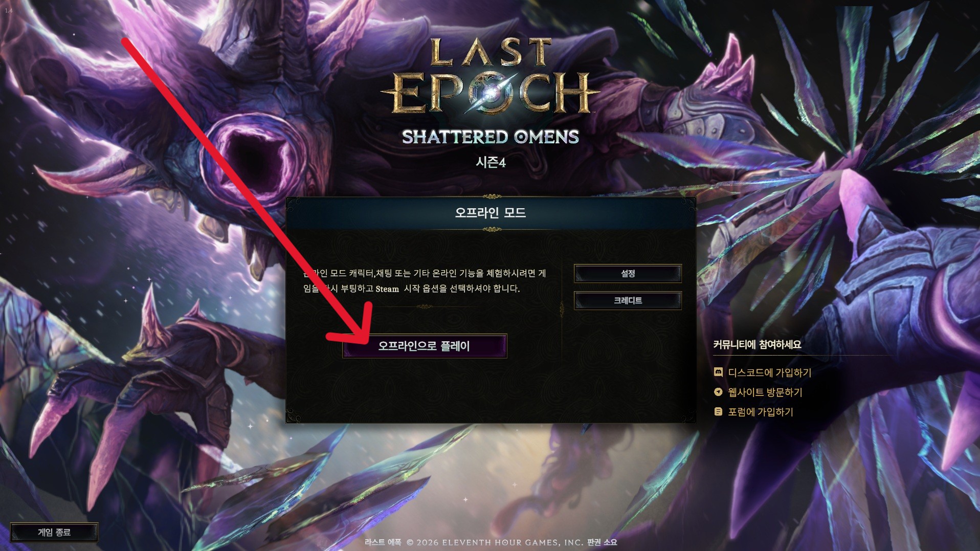Click the 1.4 version number label
The width and height of the screenshot is (980, 551).
click(x=8, y=10)
